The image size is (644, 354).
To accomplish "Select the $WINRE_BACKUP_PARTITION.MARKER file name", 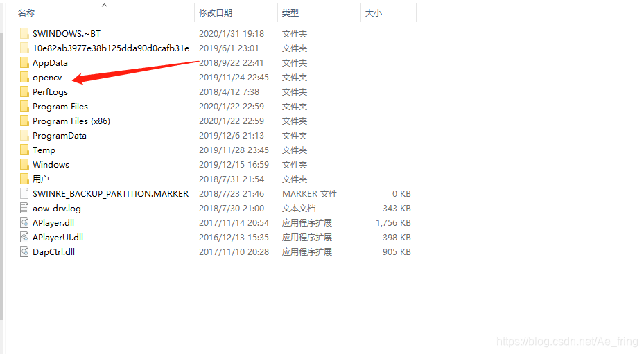I will pos(110,193).
